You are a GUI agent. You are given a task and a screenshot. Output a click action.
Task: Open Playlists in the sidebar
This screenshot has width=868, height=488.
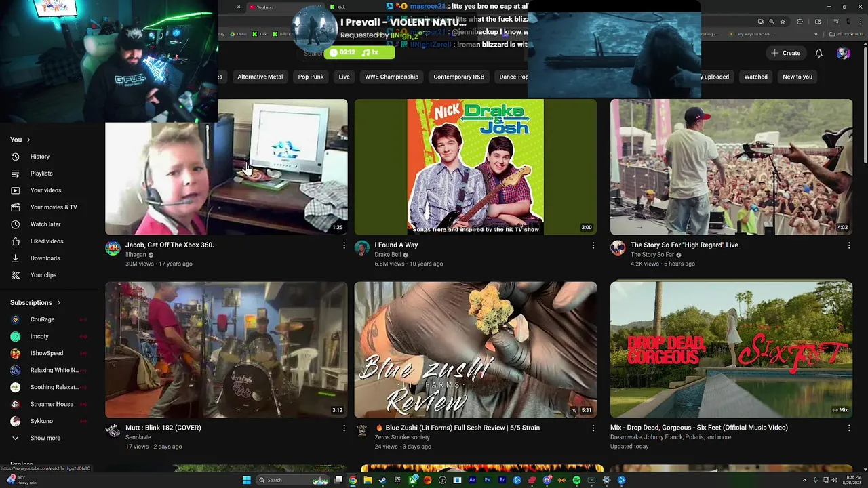(x=41, y=174)
